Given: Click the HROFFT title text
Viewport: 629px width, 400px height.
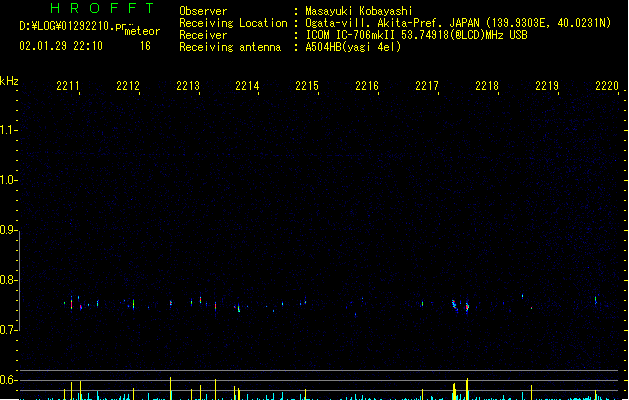Looking at the screenshot, I should click(x=102, y=8).
